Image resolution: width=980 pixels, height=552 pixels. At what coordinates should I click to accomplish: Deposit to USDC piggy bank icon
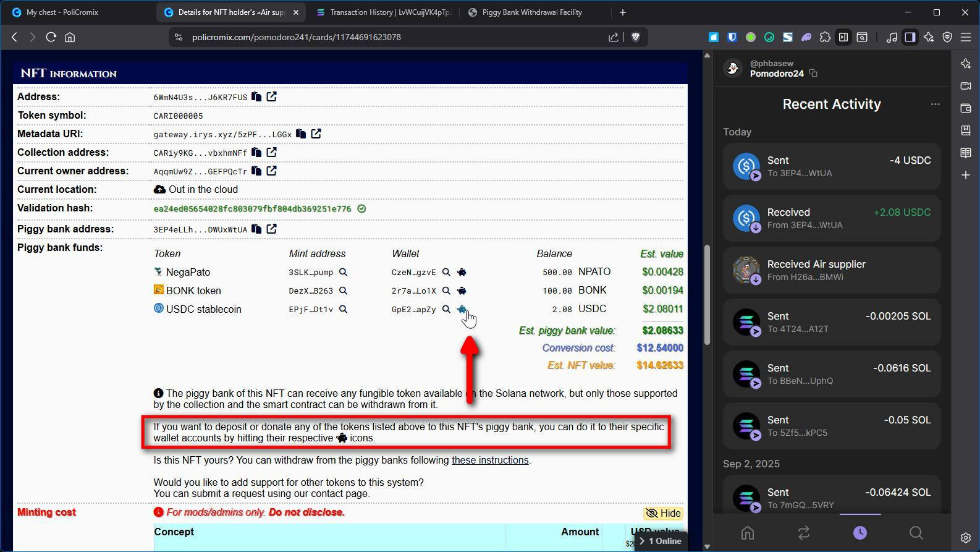[x=462, y=310]
